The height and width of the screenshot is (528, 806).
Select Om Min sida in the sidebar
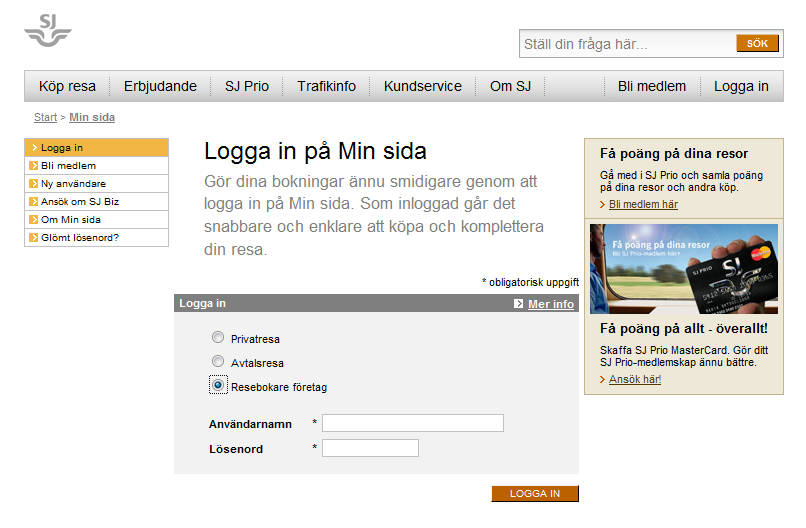click(97, 220)
